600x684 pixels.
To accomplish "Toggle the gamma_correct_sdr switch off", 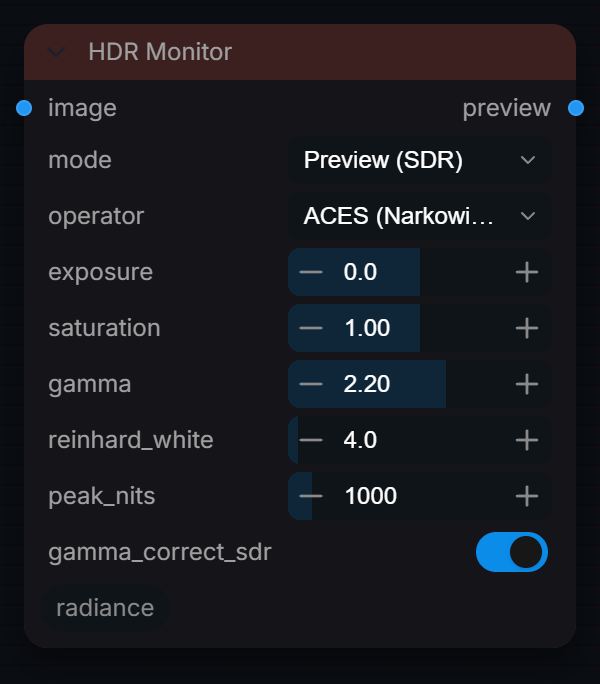I will tap(512, 552).
